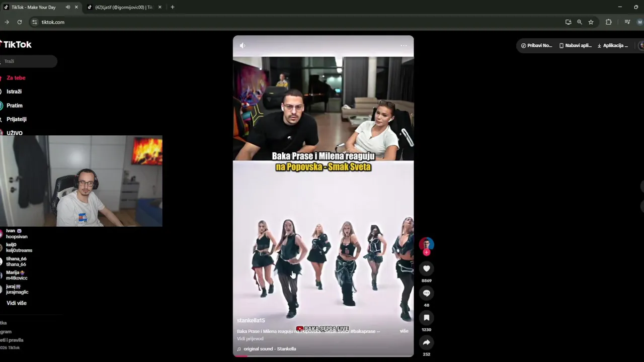Click the #bakaprase hashtag in caption
644x362 pixels.
click(363, 331)
